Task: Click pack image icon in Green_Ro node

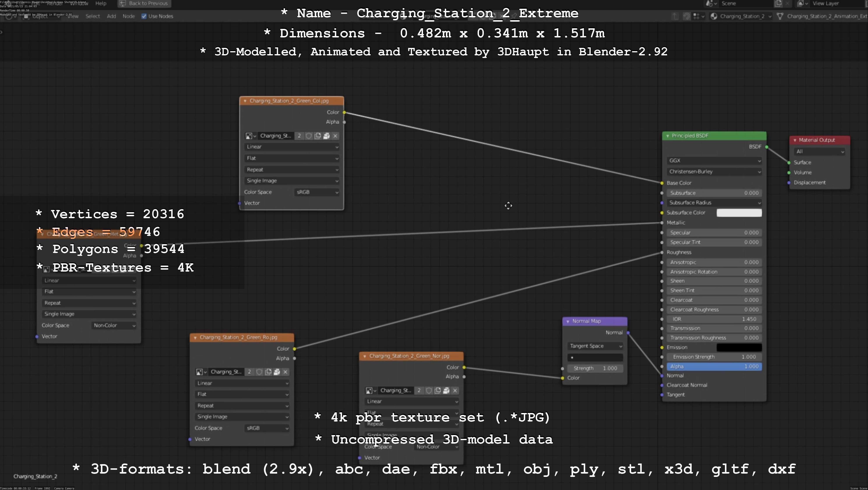Action: (x=277, y=372)
